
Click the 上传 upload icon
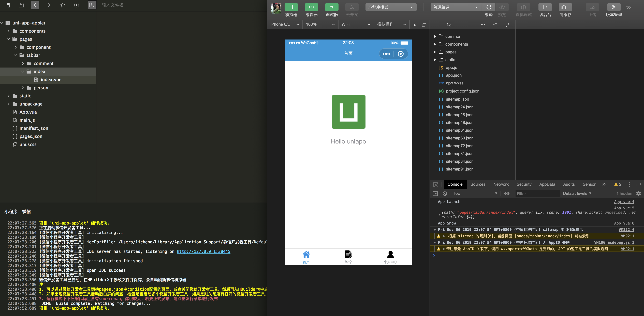[x=592, y=7]
